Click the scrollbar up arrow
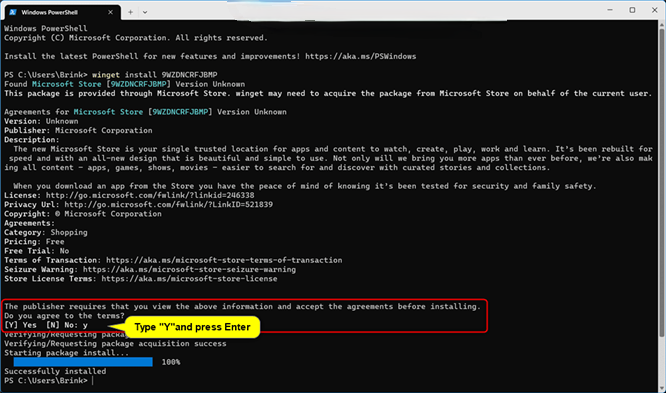Image resolution: width=666 pixels, height=393 pixels. pyautogui.click(x=661, y=25)
